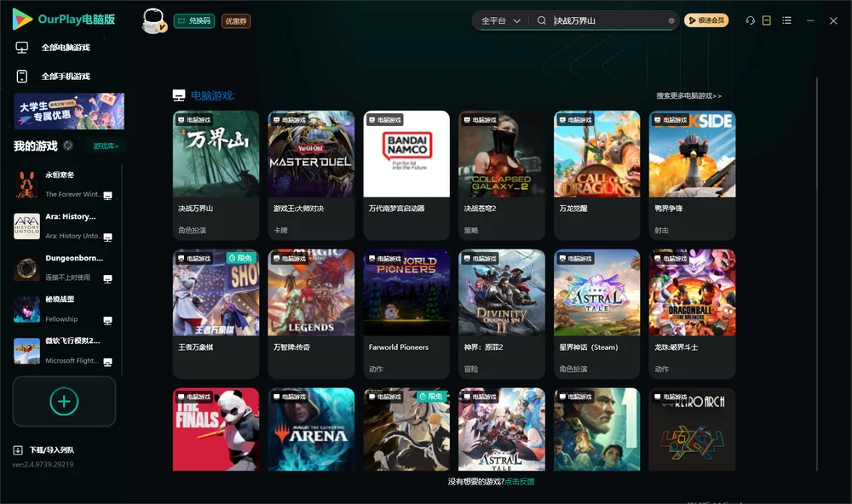
Task: Click the phone icon beside 全部手机游戏
Action: [x=22, y=76]
